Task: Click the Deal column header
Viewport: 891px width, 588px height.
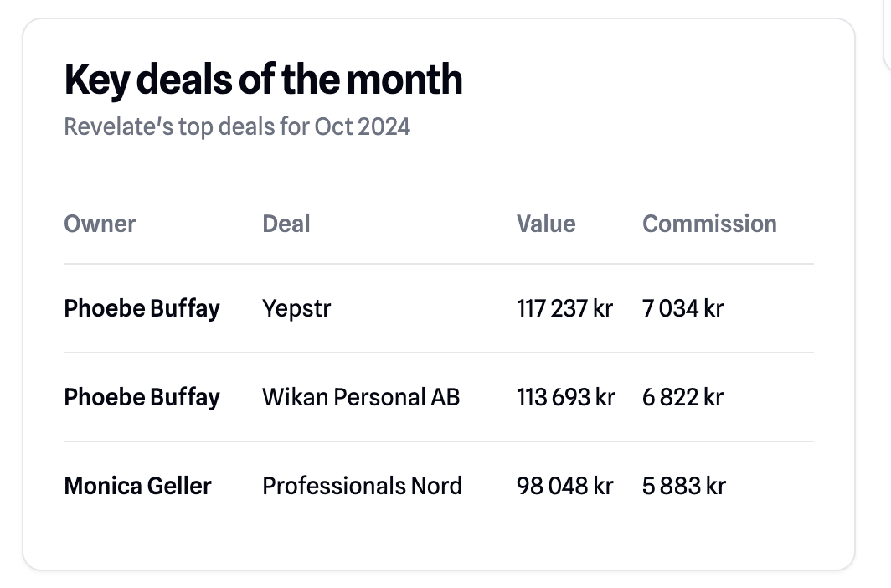Action: 286,224
